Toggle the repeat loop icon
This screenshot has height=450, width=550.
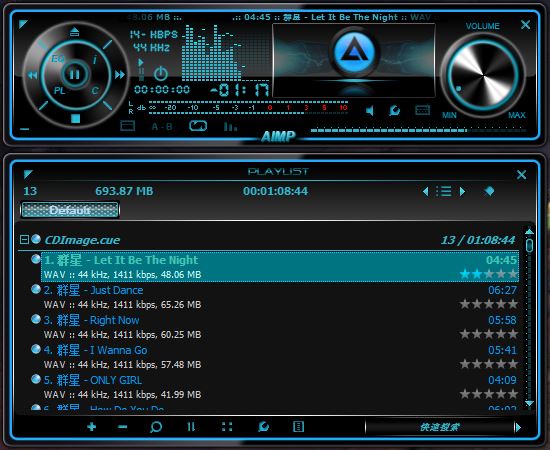(198, 126)
